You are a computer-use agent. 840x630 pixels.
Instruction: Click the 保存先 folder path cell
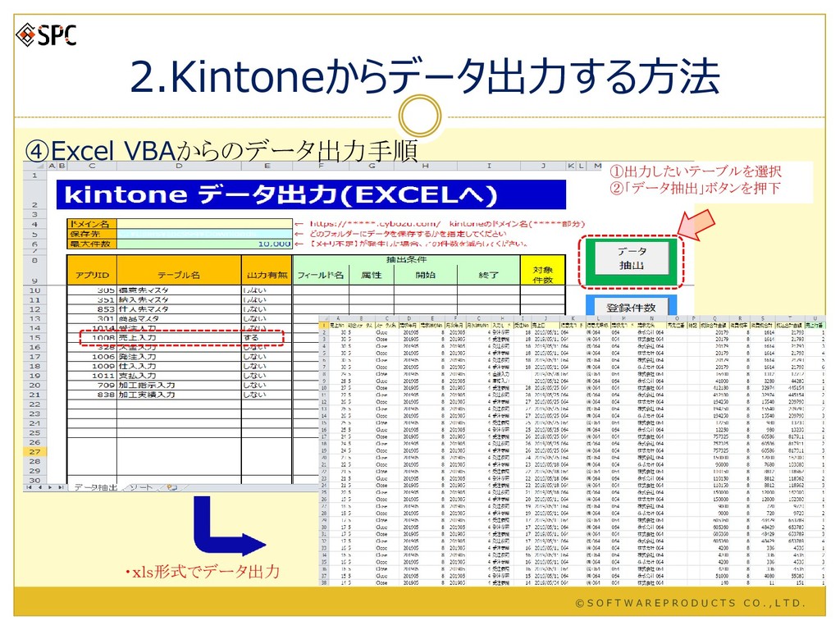click(x=204, y=234)
